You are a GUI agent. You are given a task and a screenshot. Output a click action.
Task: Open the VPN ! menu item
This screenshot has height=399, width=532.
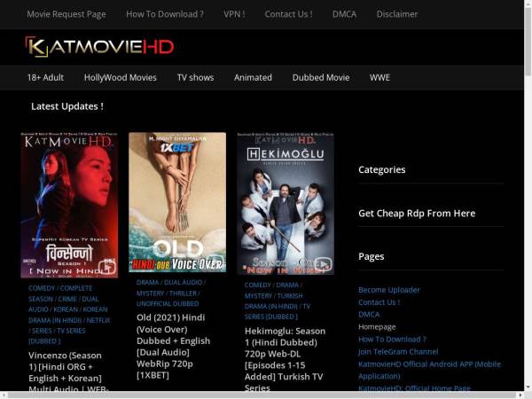[234, 14]
